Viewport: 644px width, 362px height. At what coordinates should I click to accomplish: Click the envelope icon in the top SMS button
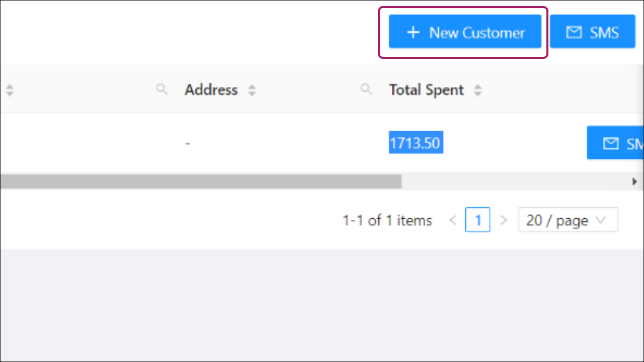(x=574, y=33)
